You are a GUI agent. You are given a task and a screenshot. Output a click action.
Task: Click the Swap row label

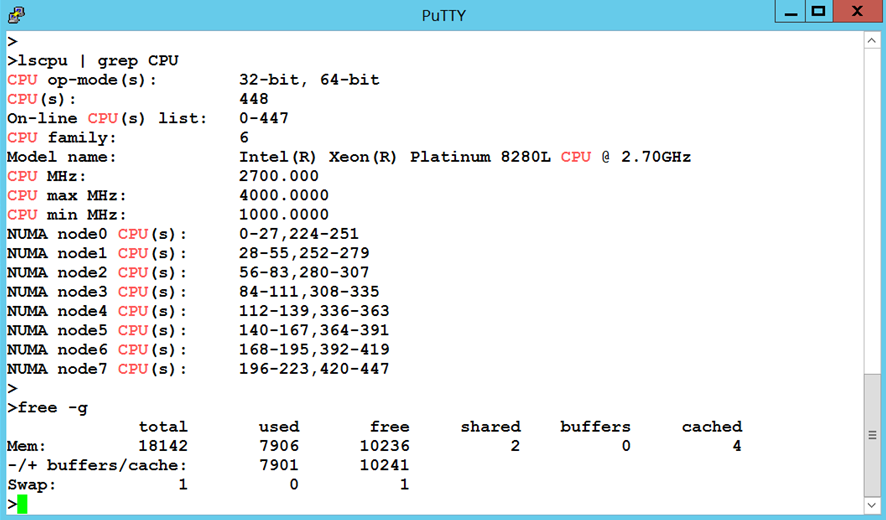coord(32,485)
